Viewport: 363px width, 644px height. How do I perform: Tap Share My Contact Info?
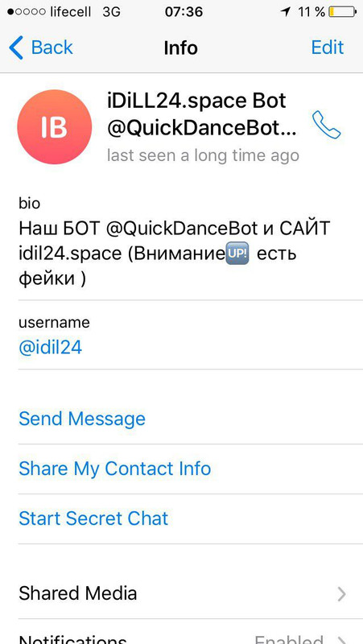pos(115,469)
